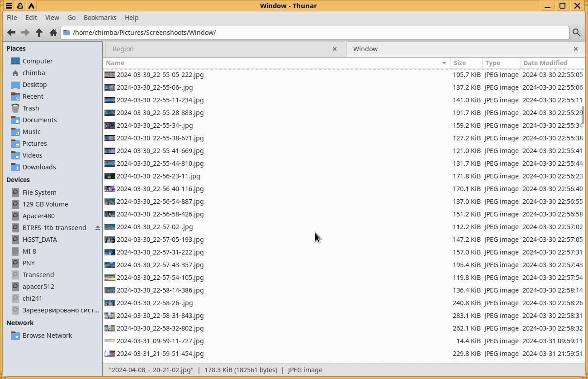Shade the window with titlebar up arrow
The height and width of the screenshot is (379, 588).
(x=31, y=6)
